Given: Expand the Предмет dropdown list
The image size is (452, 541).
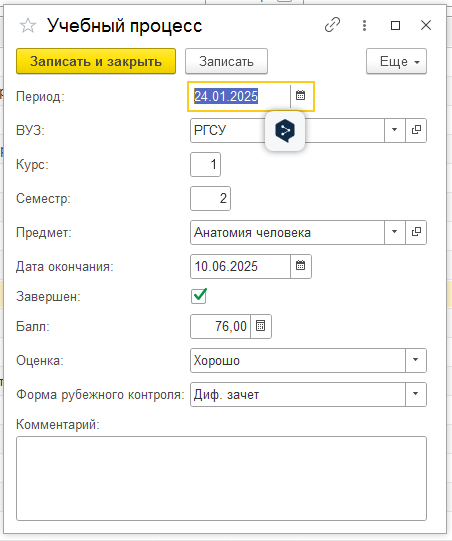Looking at the screenshot, I should point(394,232).
